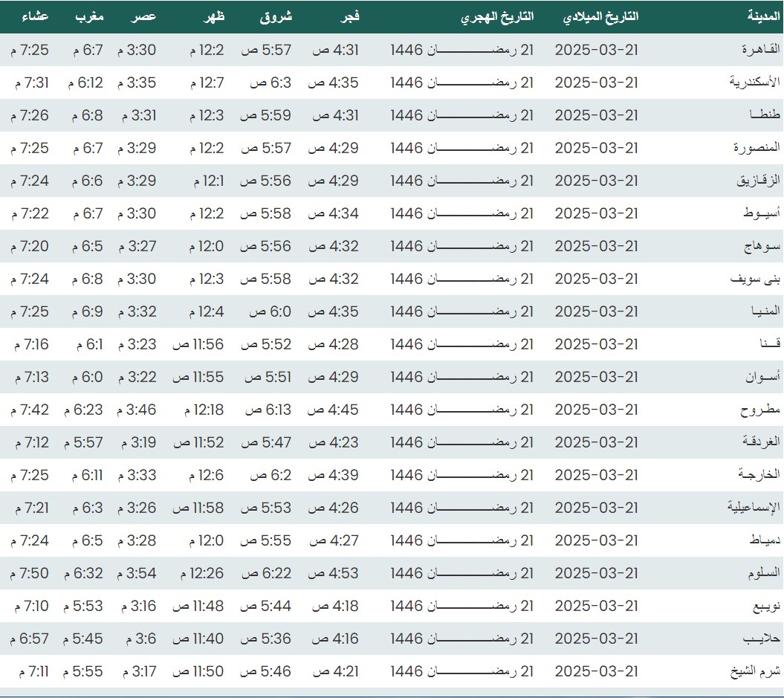Viewport: 784px width, 698px height.
Task: Click the 5:46 ص sunrise time for شرم الشيخ
Action: (266, 671)
